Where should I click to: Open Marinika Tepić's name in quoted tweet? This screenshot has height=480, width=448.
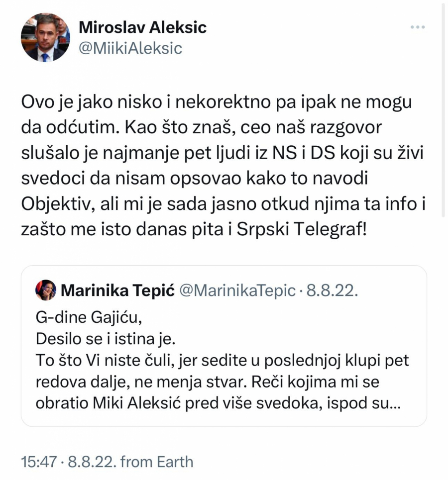click(117, 290)
